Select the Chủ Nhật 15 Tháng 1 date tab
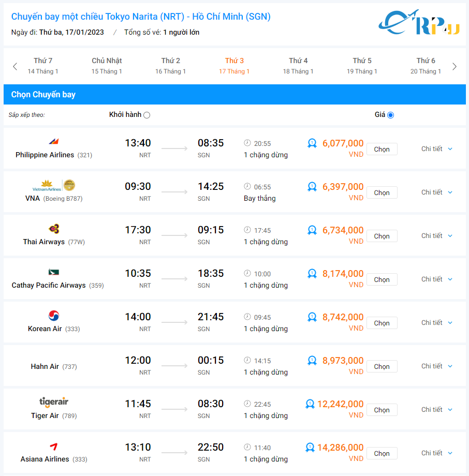The image size is (469, 476). click(107, 66)
